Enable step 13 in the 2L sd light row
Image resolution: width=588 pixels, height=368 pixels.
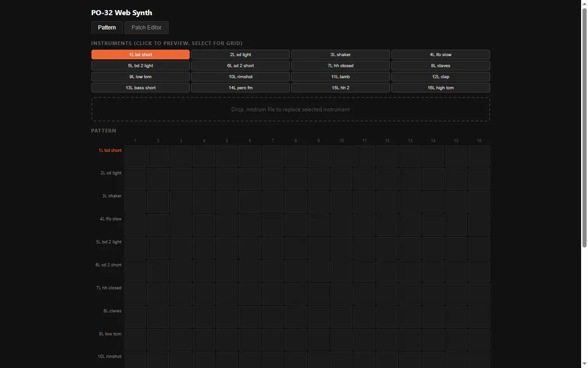pyautogui.click(x=410, y=179)
